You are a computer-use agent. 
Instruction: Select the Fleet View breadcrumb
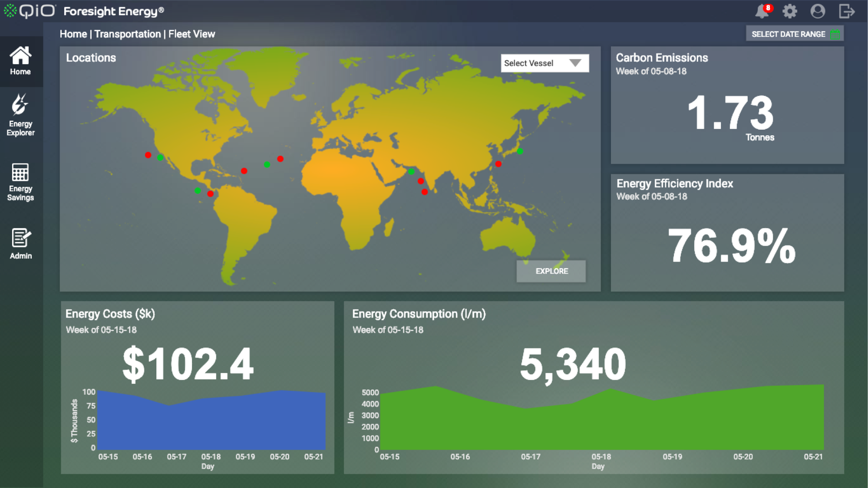coord(191,34)
